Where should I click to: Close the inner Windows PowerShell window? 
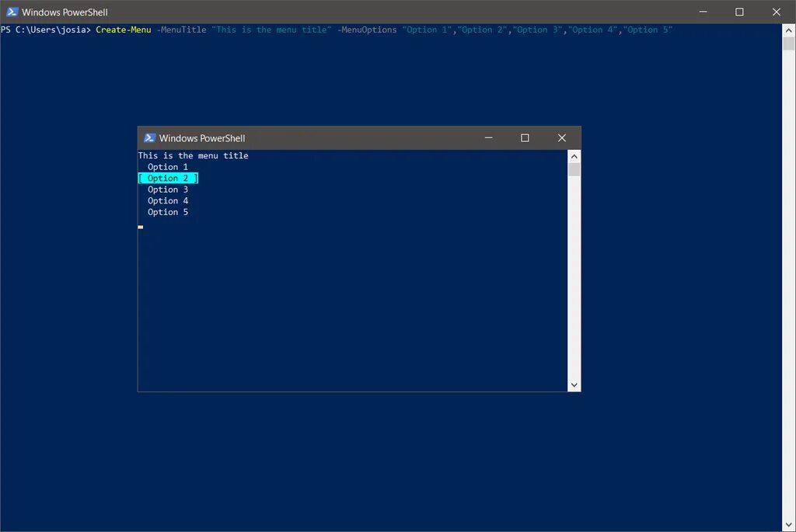[x=562, y=138]
